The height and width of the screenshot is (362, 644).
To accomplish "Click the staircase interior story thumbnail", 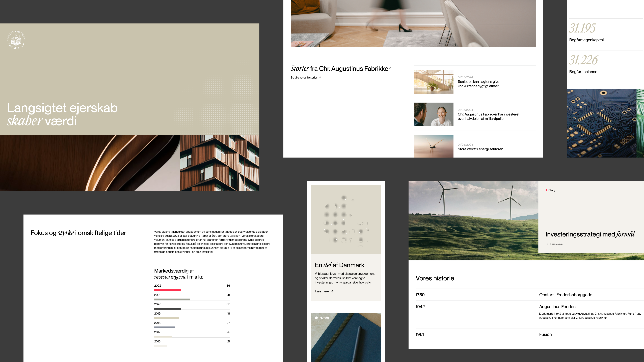I will pos(434,82).
